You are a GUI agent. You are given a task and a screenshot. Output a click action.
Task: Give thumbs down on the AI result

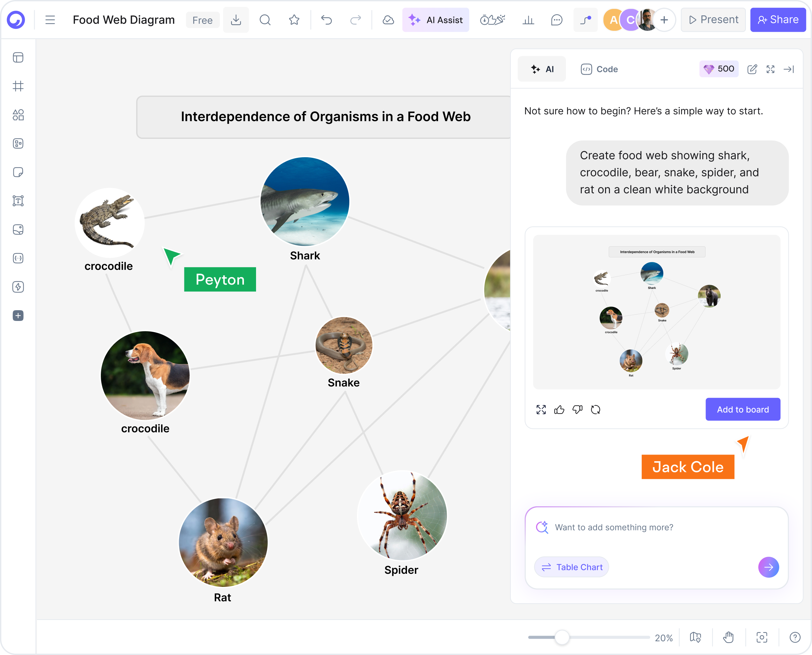(x=578, y=410)
